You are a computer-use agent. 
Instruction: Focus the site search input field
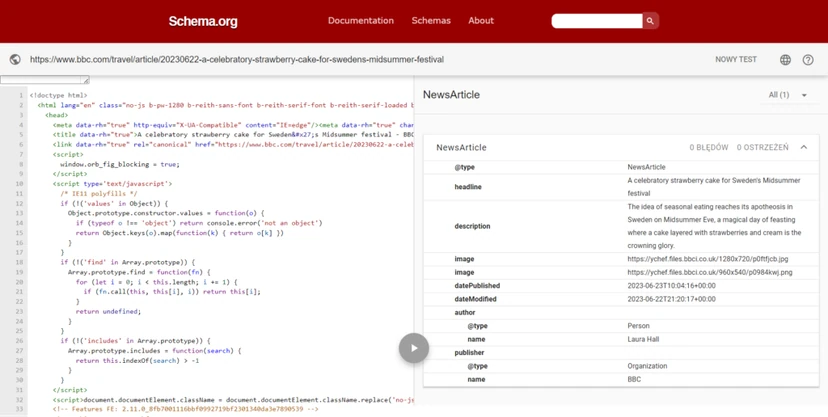(x=597, y=21)
